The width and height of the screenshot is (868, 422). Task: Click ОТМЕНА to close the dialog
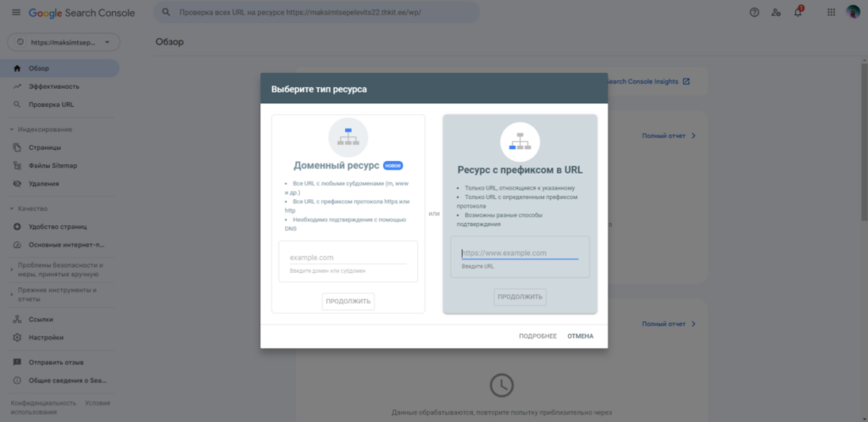580,336
